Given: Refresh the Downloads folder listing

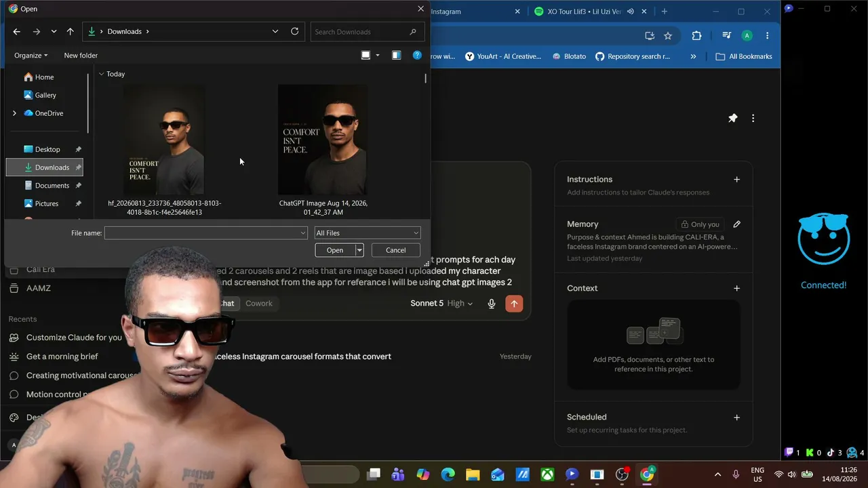Looking at the screenshot, I should (x=294, y=31).
